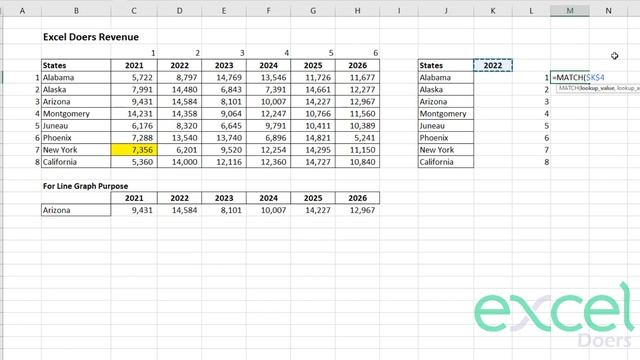The height and width of the screenshot is (360, 640).
Task: Select column K header
Action: click(493, 11)
